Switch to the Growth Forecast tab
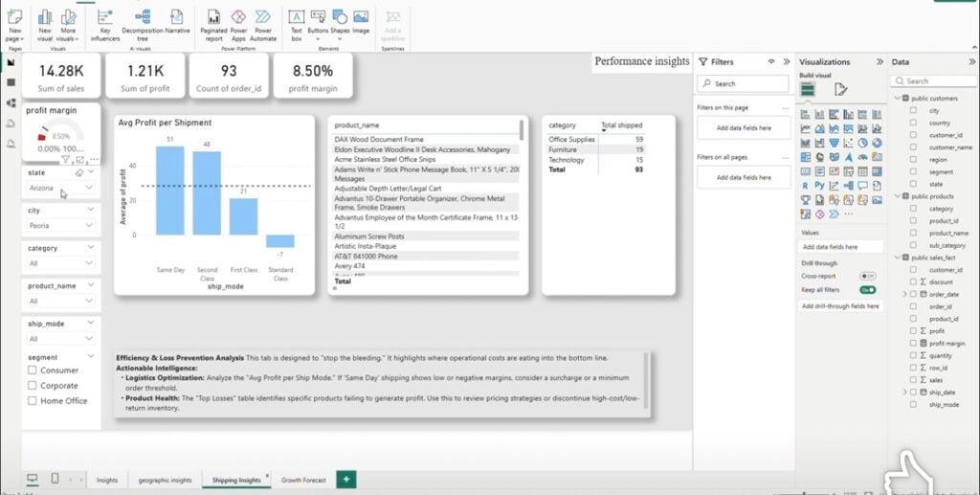The height and width of the screenshot is (495, 980). tap(303, 480)
